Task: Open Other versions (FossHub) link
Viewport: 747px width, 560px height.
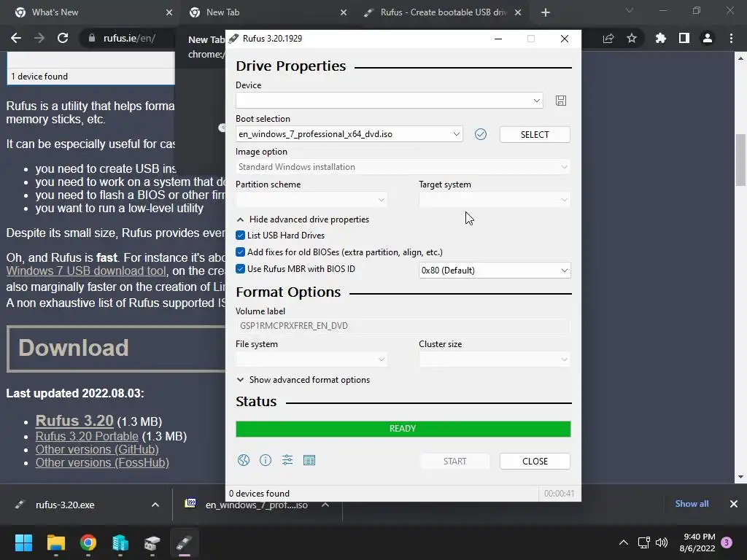Action: [102, 462]
